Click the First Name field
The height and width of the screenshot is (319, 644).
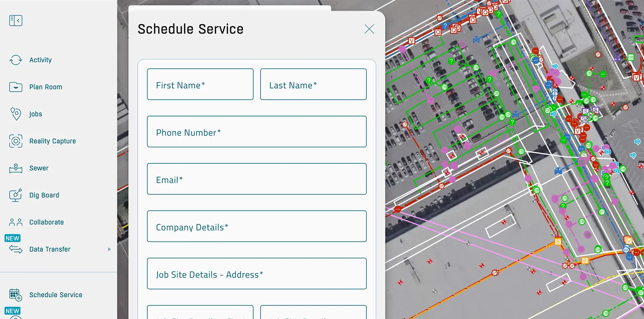[x=200, y=84]
